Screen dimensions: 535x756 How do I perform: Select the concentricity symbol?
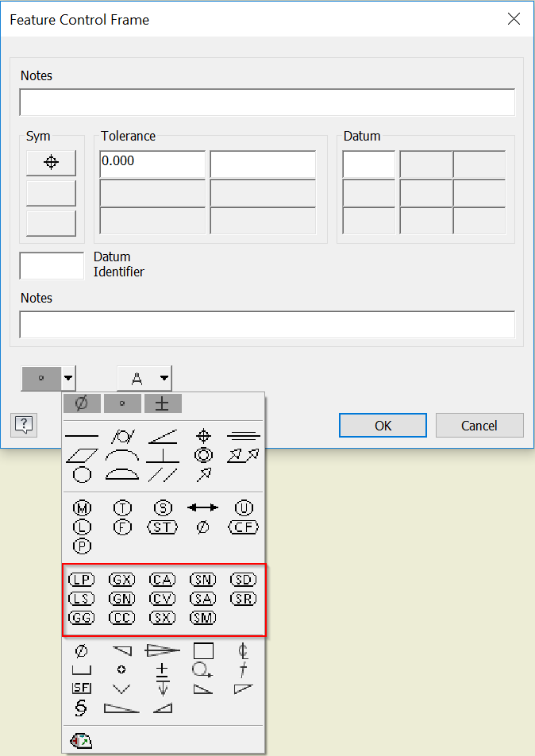coord(202,455)
